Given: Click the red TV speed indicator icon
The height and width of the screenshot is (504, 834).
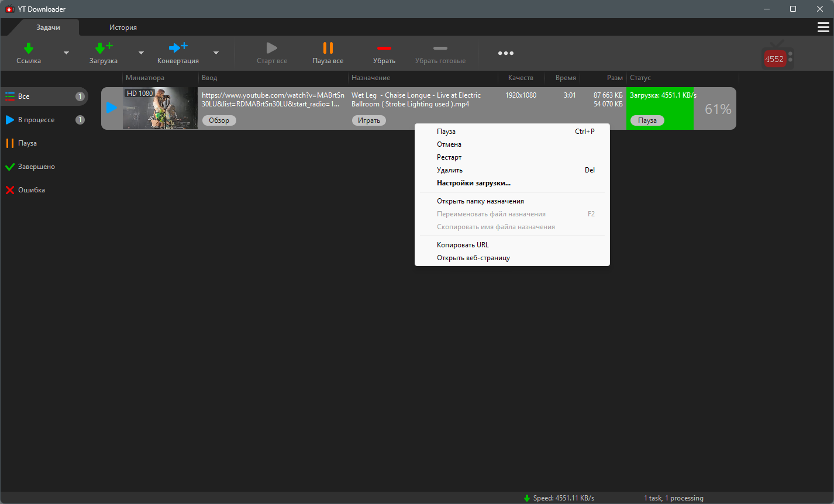Looking at the screenshot, I should click(x=777, y=57).
